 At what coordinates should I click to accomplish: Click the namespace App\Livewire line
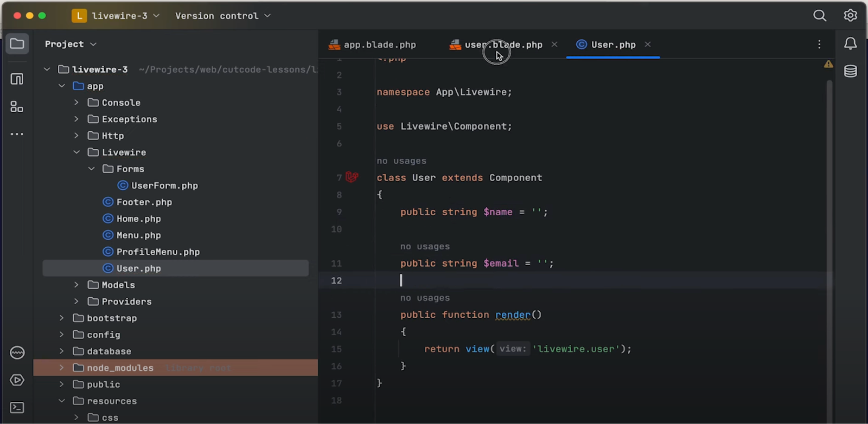444,92
